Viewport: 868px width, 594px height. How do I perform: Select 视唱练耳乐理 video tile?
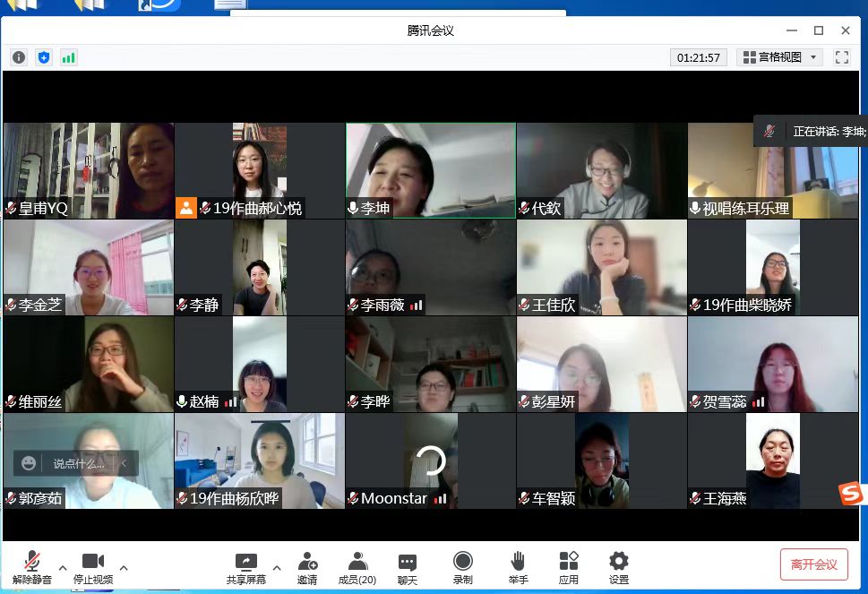tap(773, 170)
